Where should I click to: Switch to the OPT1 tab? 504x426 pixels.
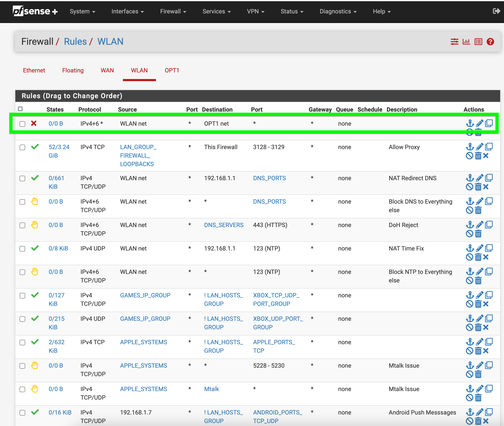[172, 70]
